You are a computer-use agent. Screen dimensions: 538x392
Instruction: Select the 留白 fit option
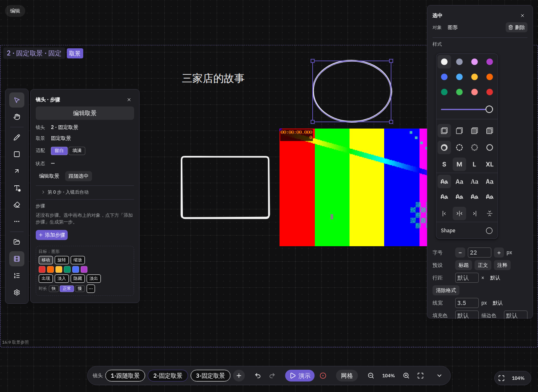59,151
